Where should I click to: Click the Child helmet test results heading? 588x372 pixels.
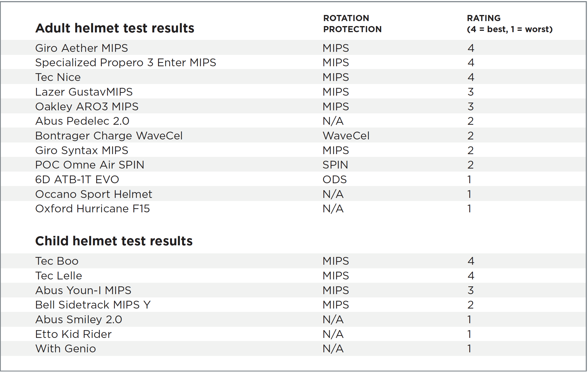114,241
